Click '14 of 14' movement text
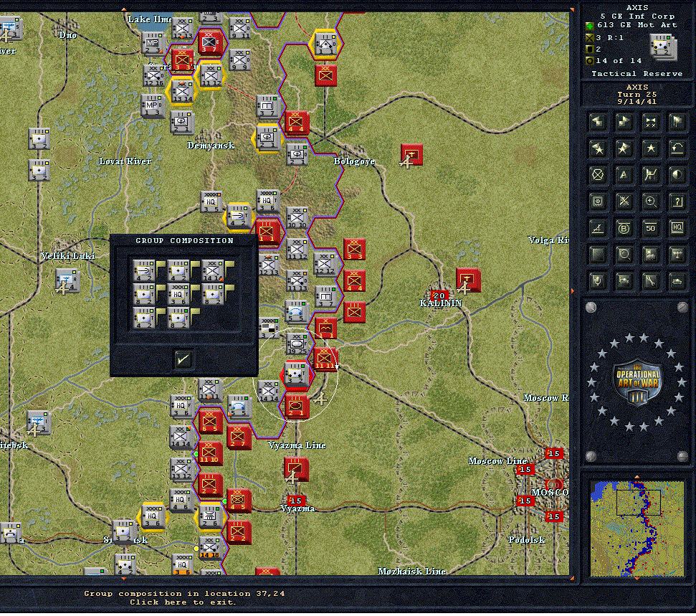 point(619,61)
